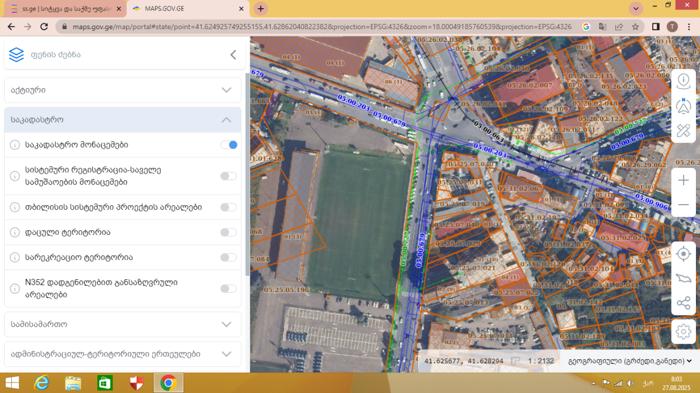Click info icon beside N352 დადგენილებით layer
Viewport: 700px width, 393px height.
click(15, 288)
